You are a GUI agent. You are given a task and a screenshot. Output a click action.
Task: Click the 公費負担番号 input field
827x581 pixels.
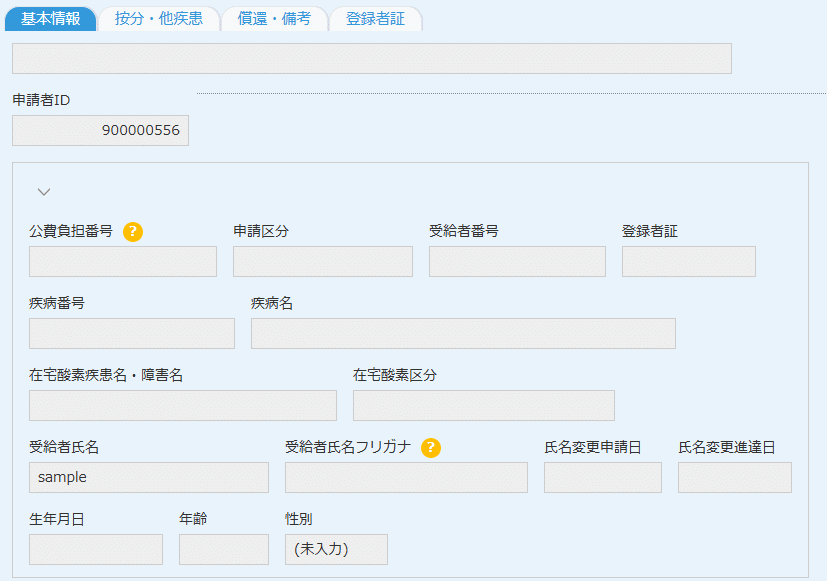point(123,262)
